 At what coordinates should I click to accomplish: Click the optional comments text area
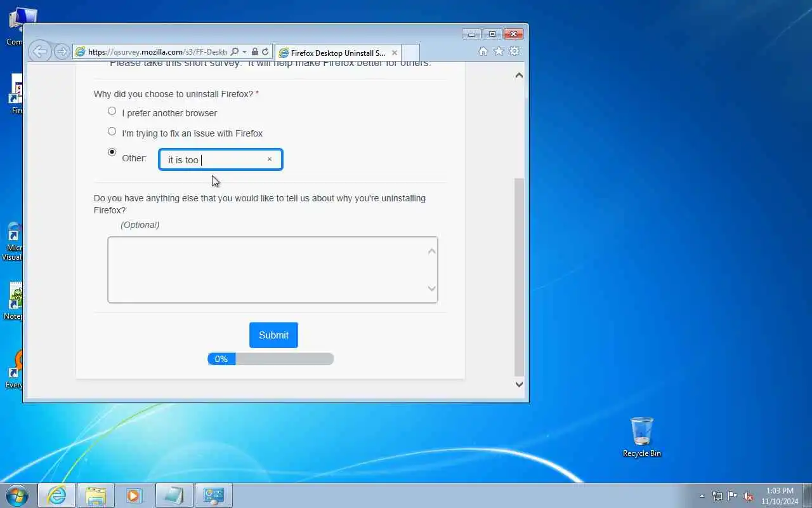tap(272, 270)
